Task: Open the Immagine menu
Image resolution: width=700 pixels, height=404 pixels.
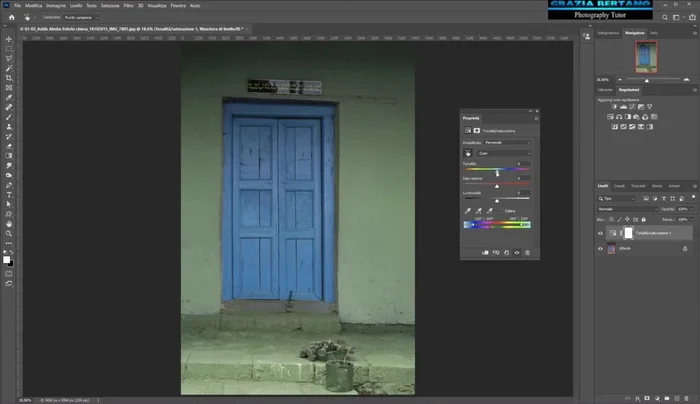Action: 56,6
